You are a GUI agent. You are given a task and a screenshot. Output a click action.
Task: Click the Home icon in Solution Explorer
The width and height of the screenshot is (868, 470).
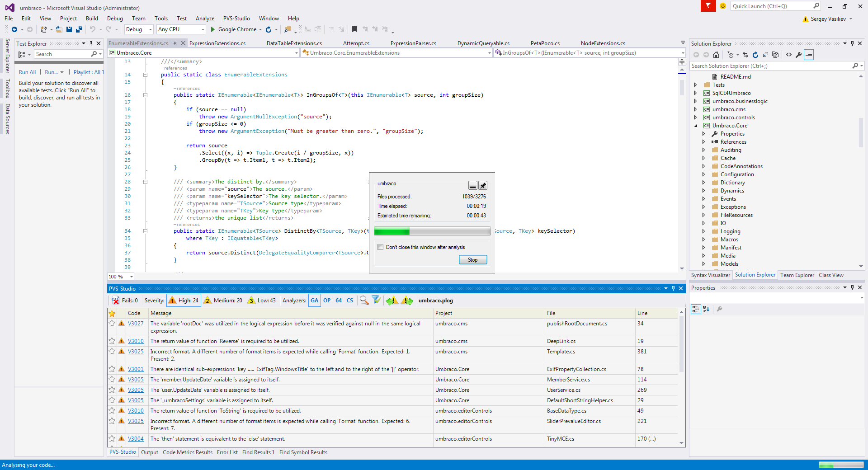coord(716,55)
